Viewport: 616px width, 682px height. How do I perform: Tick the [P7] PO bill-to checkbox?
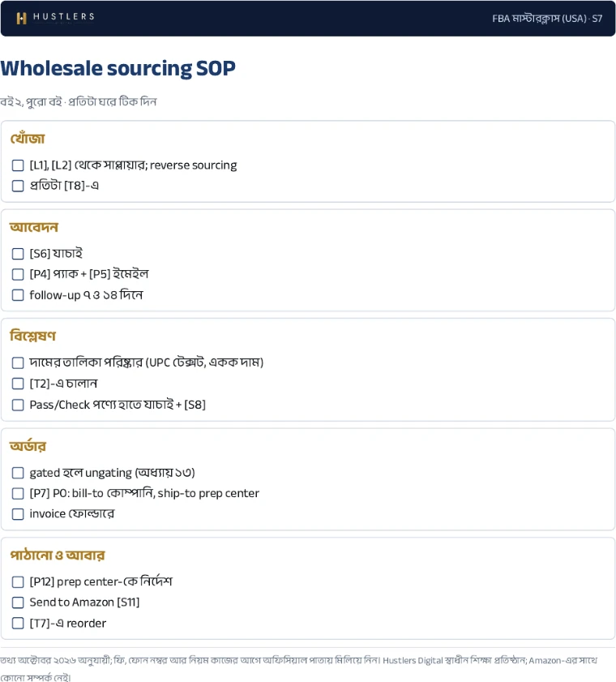pos(18,494)
